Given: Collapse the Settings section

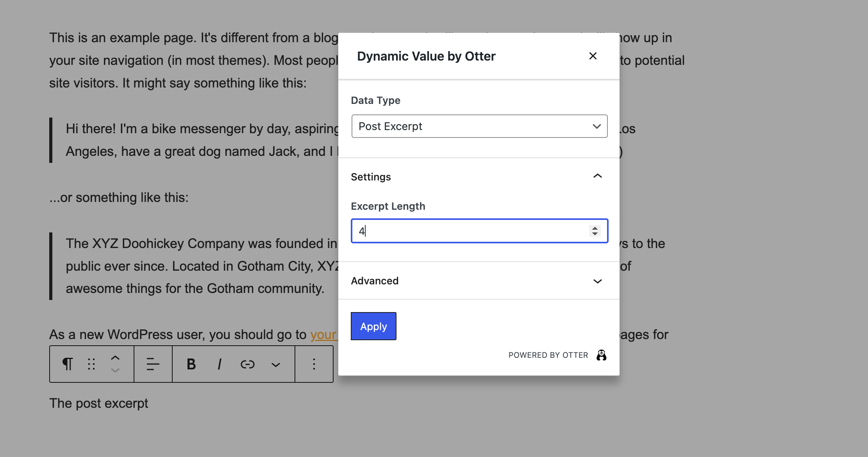Looking at the screenshot, I should click(597, 177).
